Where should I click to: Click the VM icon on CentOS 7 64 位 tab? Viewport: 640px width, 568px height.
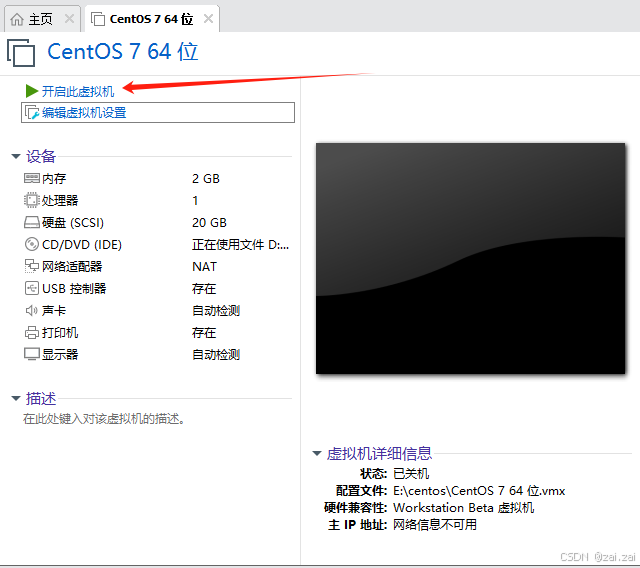coord(98,19)
